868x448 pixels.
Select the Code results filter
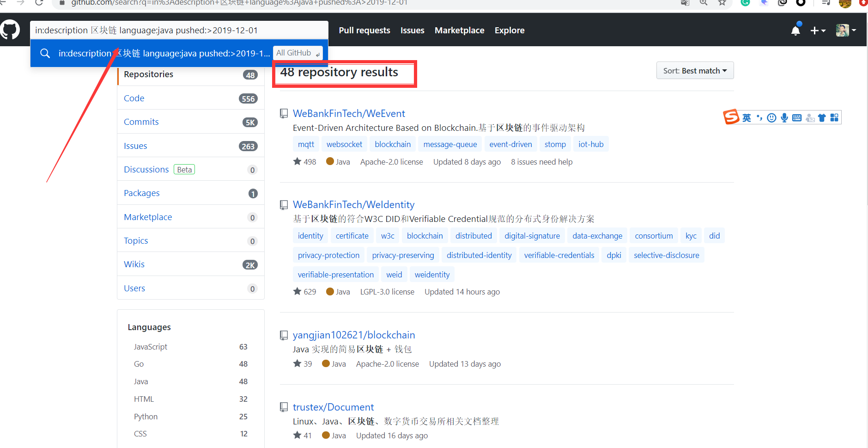(191, 98)
